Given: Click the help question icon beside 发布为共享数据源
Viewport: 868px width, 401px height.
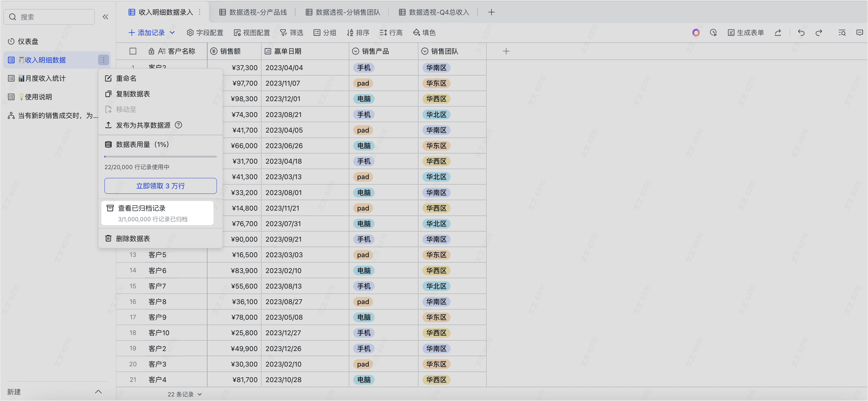Looking at the screenshot, I should pos(178,125).
